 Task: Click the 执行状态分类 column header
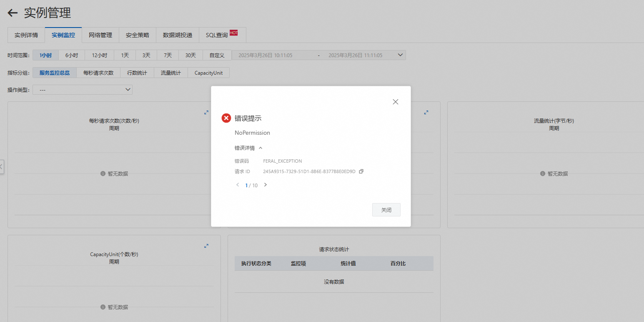256,264
